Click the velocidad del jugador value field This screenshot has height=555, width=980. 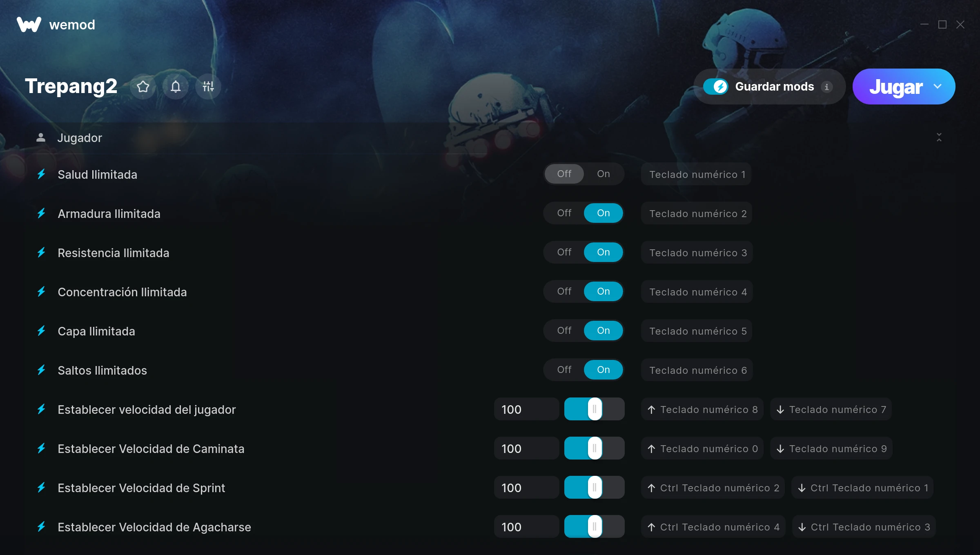(527, 409)
